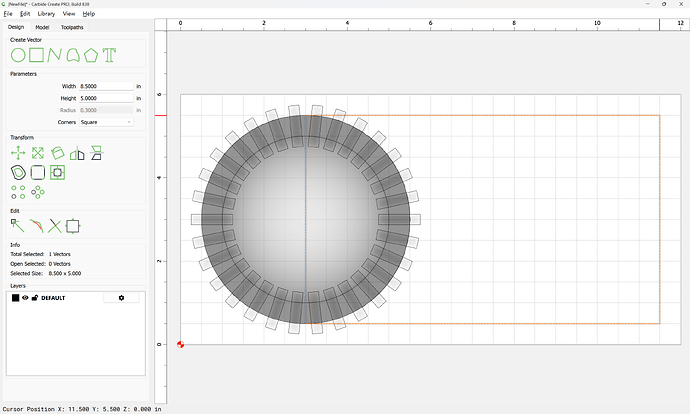Switch to the Model tab

point(42,27)
